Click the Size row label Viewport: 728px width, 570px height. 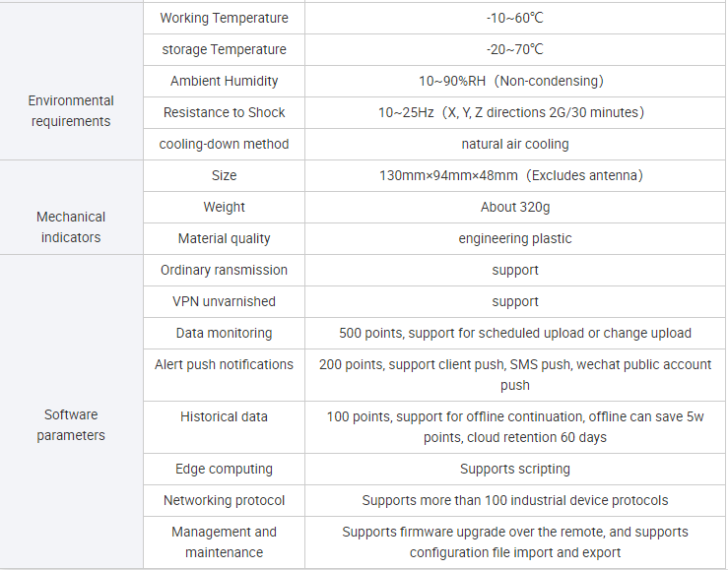(225, 175)
